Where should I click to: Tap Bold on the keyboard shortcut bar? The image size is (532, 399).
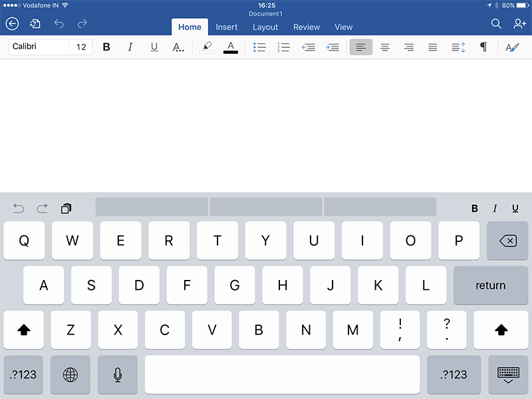pyautogui.click(x=475, y=208)
